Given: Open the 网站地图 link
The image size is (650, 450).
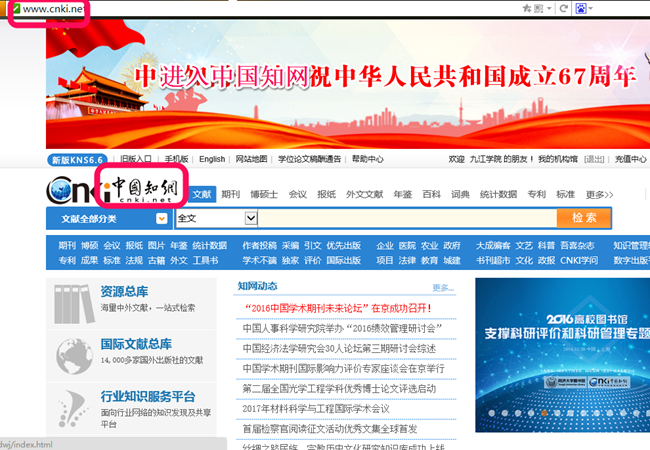Looking at the screenshot, I should point(251,159).
